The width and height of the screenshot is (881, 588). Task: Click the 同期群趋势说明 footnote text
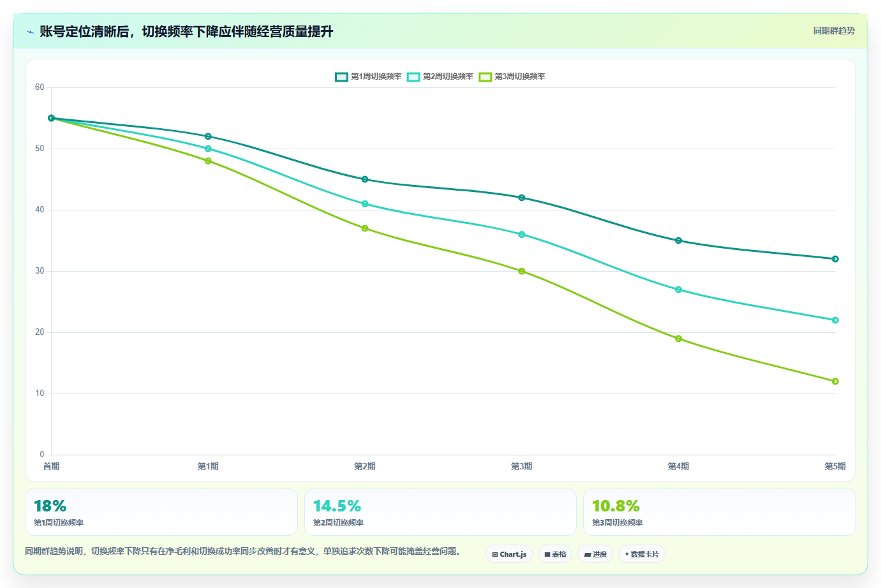242,551
